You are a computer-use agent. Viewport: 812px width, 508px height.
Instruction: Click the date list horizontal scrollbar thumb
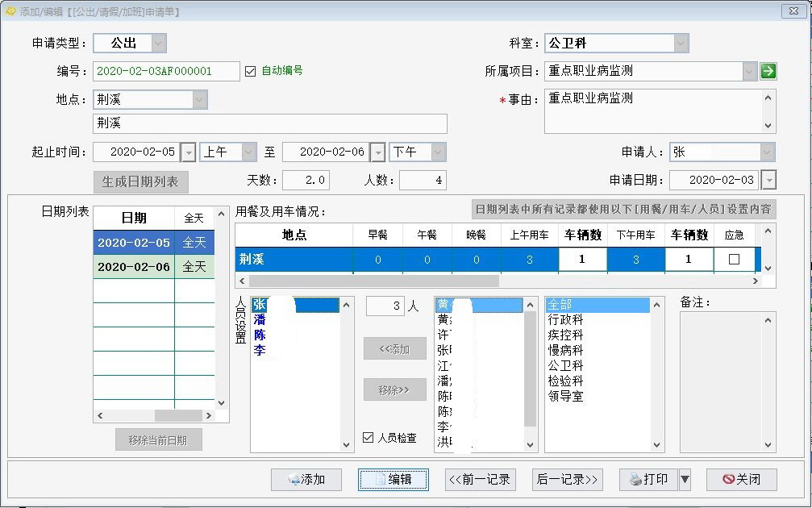tap(178, 415)
